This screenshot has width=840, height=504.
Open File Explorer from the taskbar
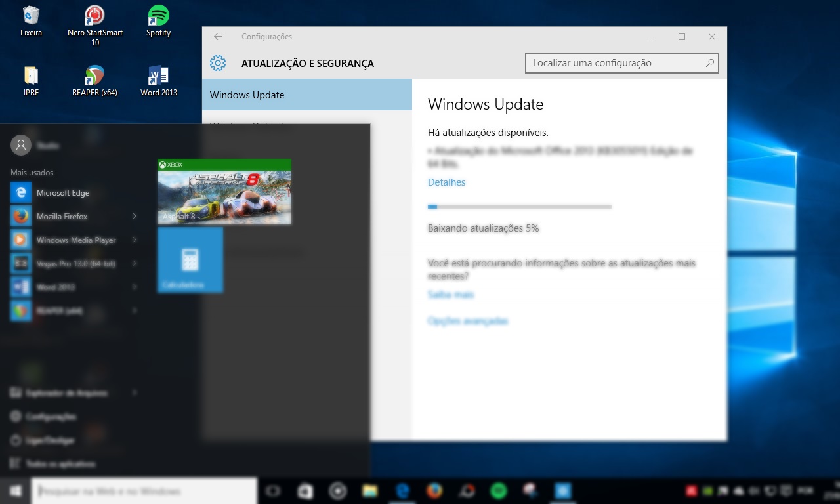(370, 491)
